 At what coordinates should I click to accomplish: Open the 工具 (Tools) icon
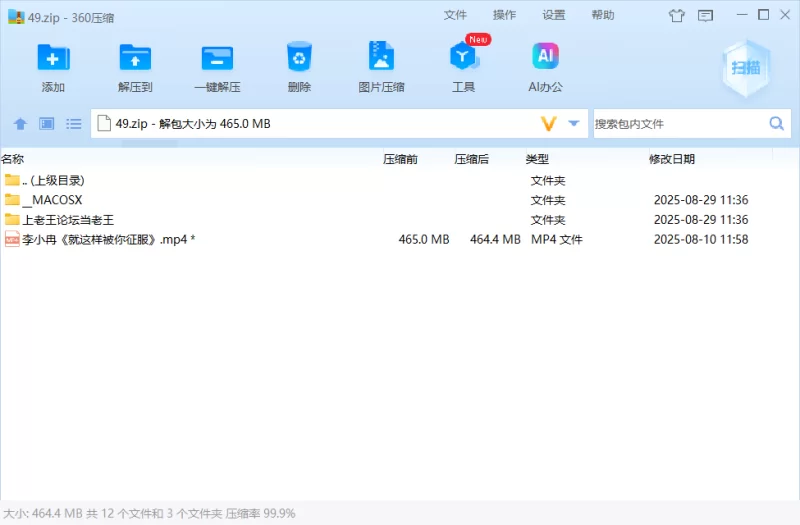tap(463, 56)
